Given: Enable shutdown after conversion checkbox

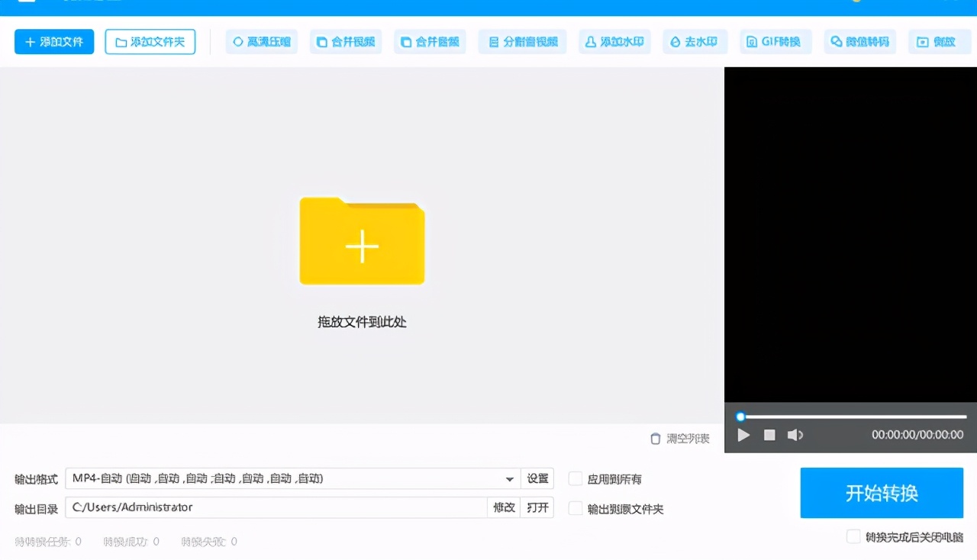Looking at the screenshot, I should point(853,536).
